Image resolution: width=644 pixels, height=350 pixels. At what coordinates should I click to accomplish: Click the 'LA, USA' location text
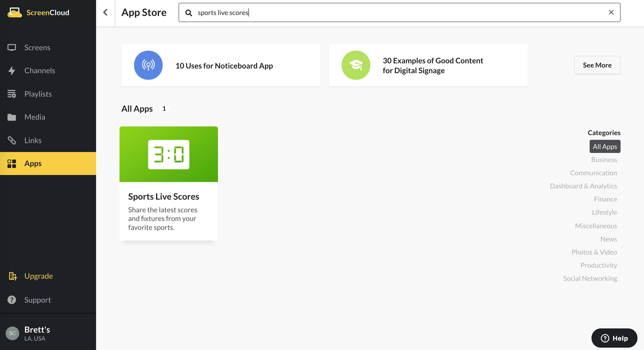tap(35, 339)
